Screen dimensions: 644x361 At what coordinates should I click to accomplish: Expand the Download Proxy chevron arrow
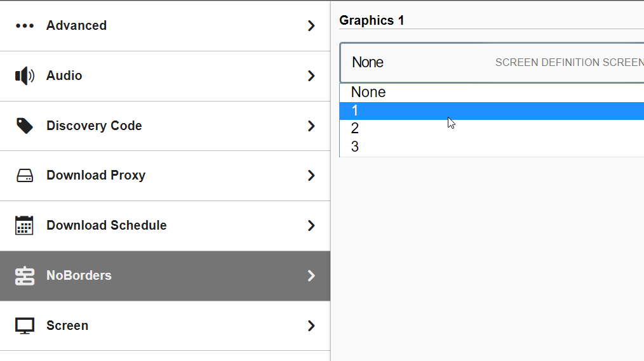coord(311,176)
